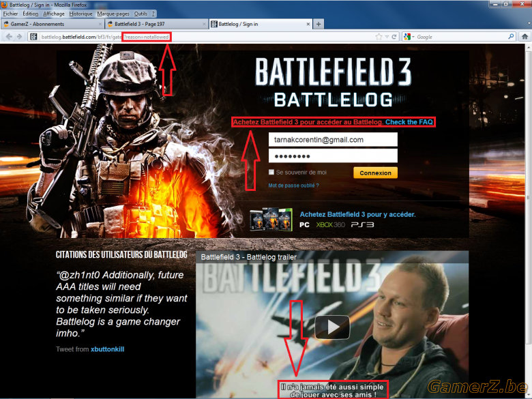Close the Battlefield 3 - Page 197 tab

click(204, 24)
